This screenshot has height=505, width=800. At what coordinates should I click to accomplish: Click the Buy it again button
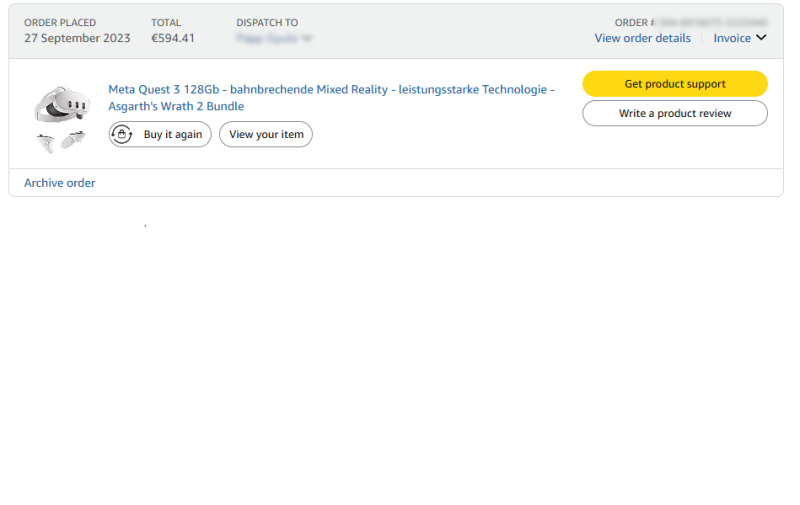point(160,135)
